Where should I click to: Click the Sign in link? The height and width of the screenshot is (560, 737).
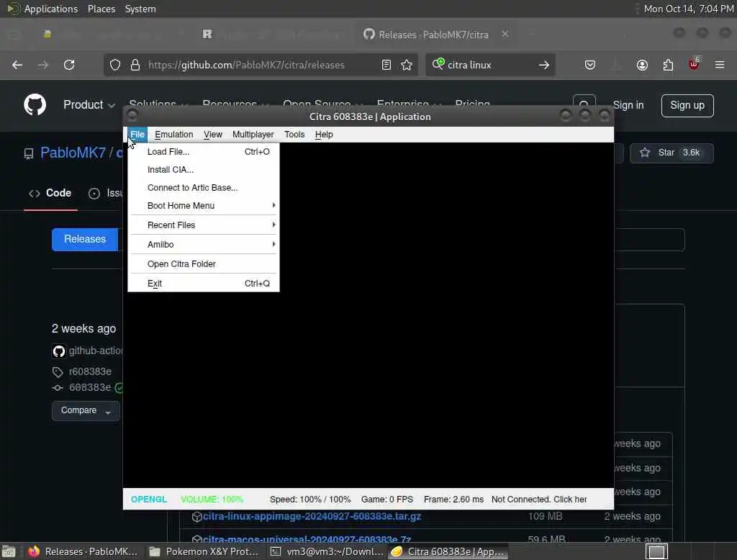[628, 105]
